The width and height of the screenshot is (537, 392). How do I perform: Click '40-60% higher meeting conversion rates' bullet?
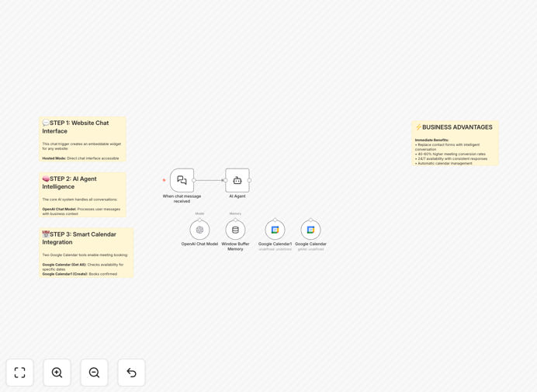click(x=450, y=154)
